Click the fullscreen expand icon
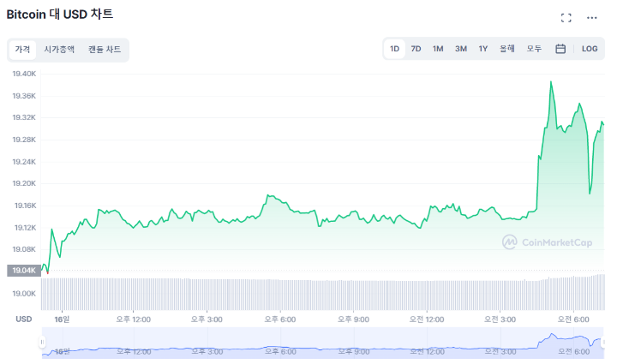 click(x=566, y=17)
